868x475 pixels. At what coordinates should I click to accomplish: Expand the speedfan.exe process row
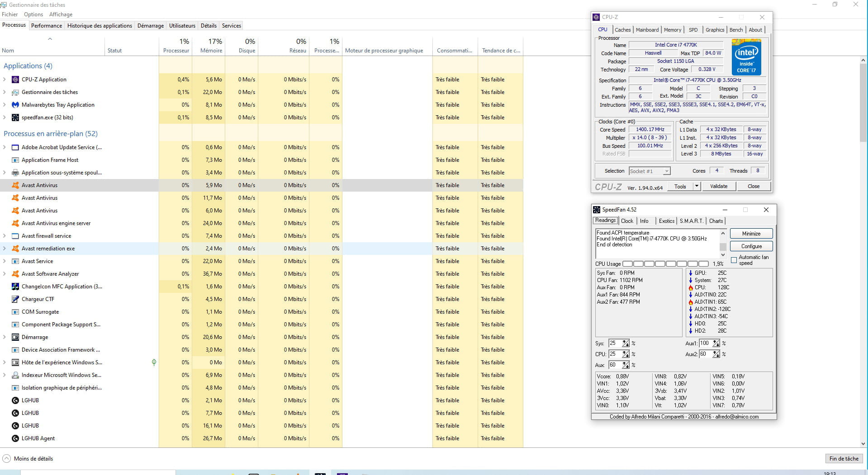[x=5, y=118]
